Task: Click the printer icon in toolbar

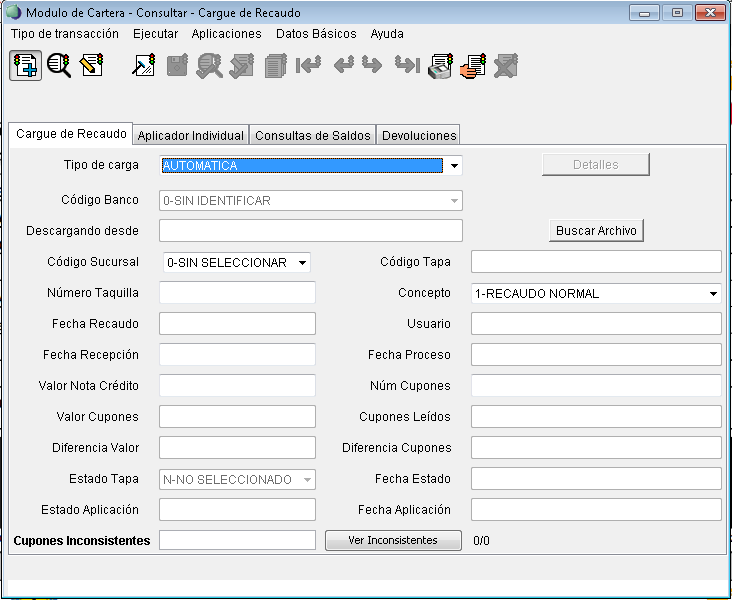Action: pos(440,67)
